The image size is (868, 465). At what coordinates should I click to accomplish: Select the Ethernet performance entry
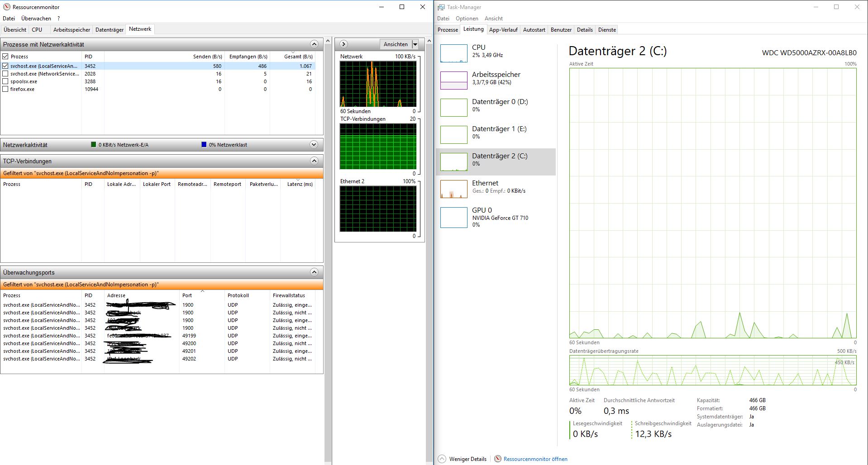[x=496, y=189]
